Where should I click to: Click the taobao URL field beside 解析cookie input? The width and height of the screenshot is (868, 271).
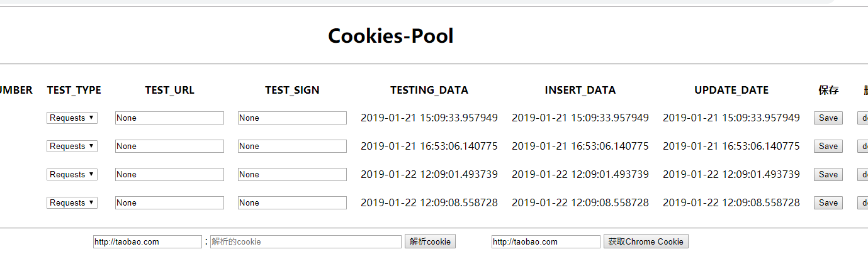click(147, 241)
